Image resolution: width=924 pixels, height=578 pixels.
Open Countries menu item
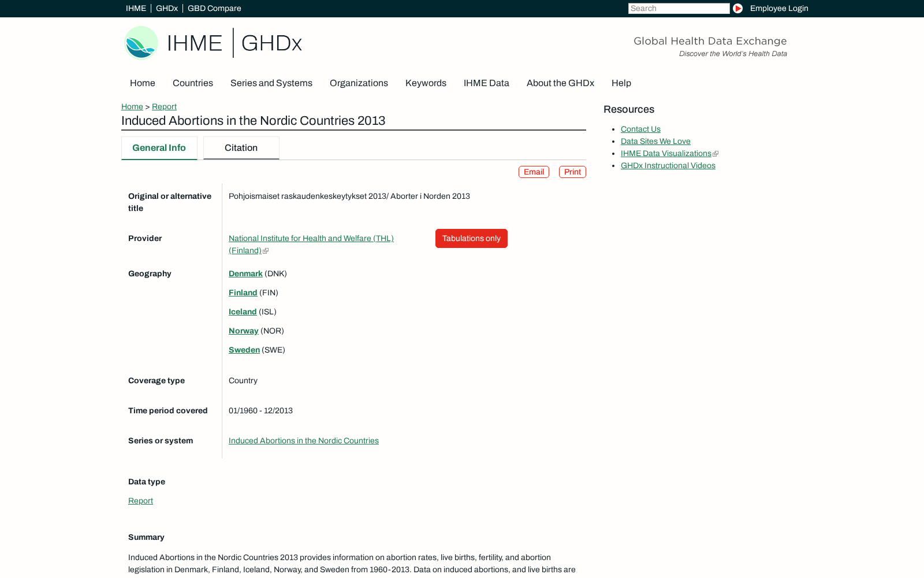[x=193, y=83]
